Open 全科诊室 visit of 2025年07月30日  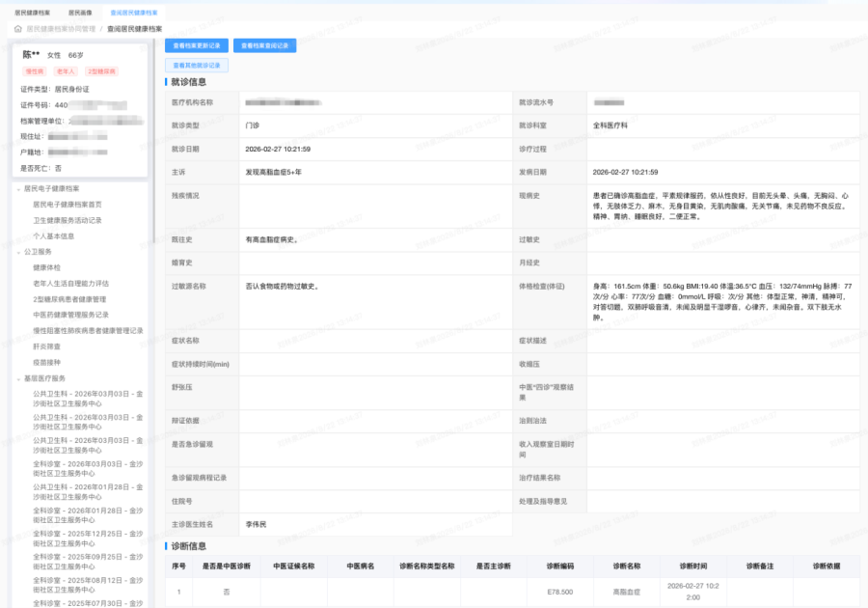click(88, 603)
